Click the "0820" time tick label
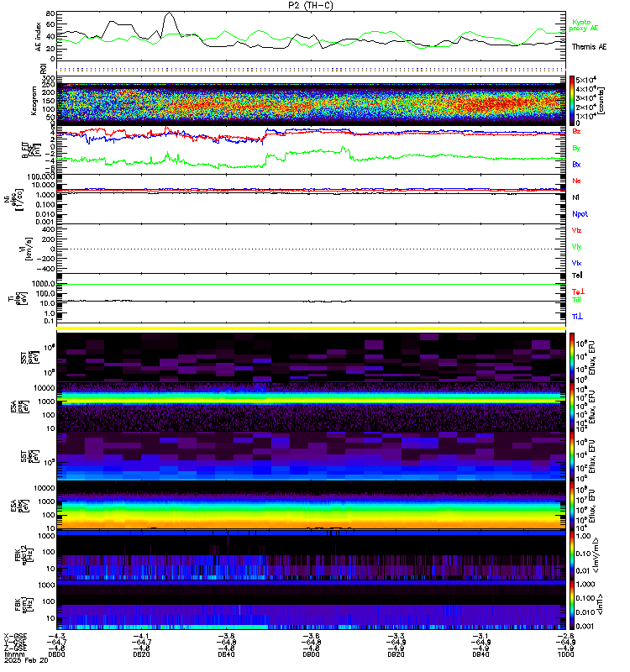 [x=141, y=654]
